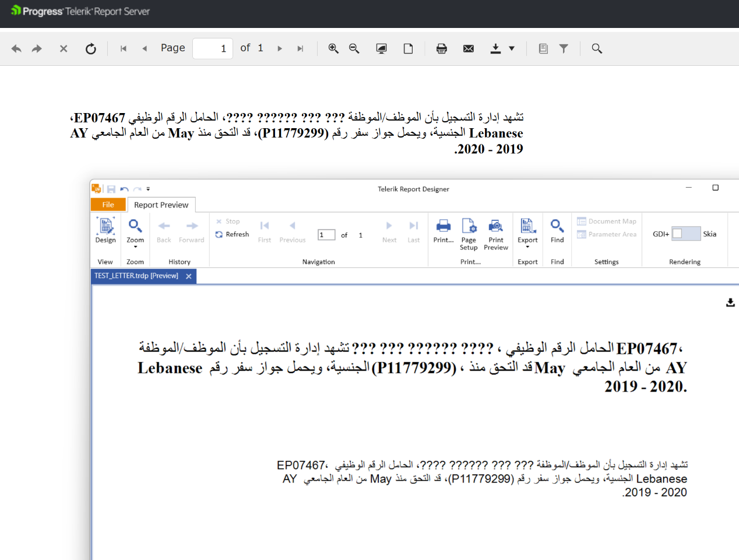Switch rendering with the GDI+/Skia toggle
This screenshot has width=739, height=560.
pos(685,234)
